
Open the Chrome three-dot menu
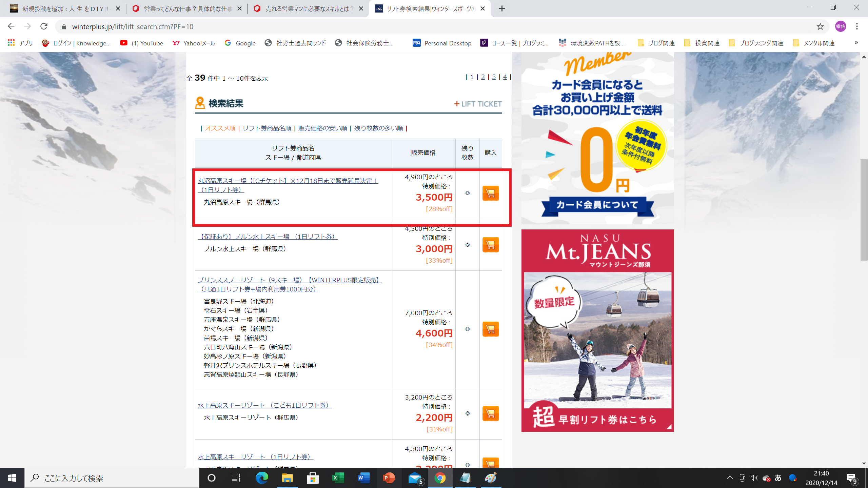pos(856,26)
